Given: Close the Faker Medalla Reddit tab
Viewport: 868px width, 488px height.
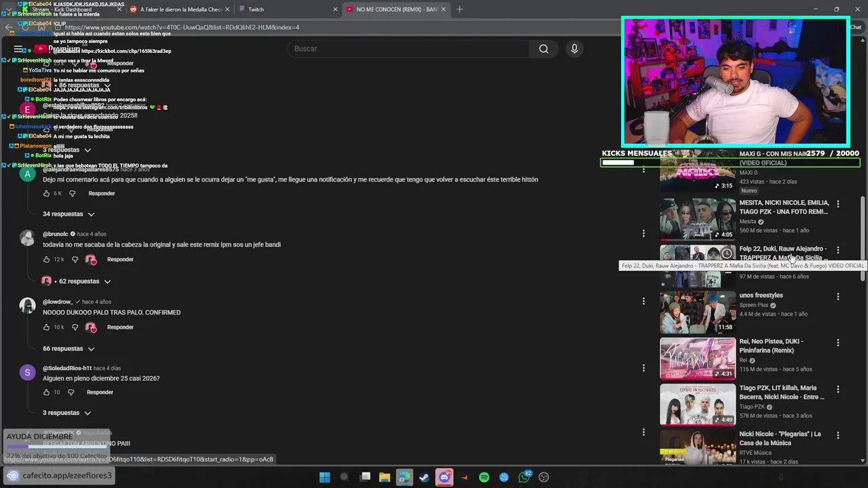Looking at the screenshot, I should [x=227, y=9].
